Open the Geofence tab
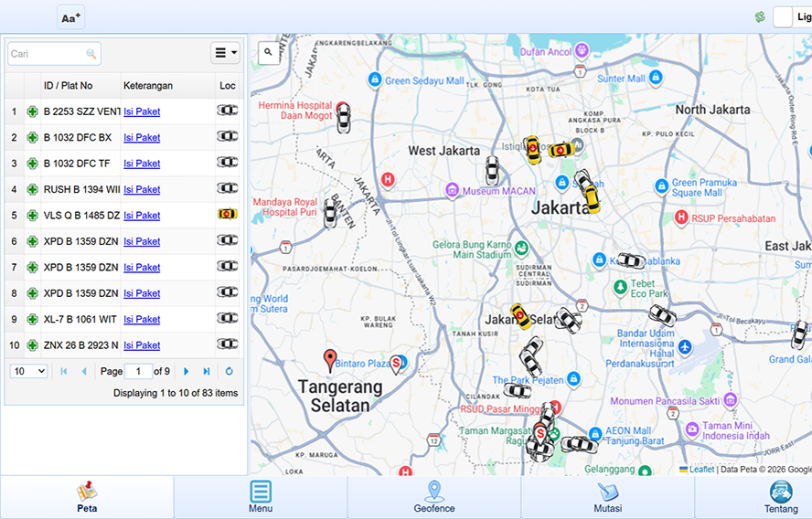 pos(434,497)
